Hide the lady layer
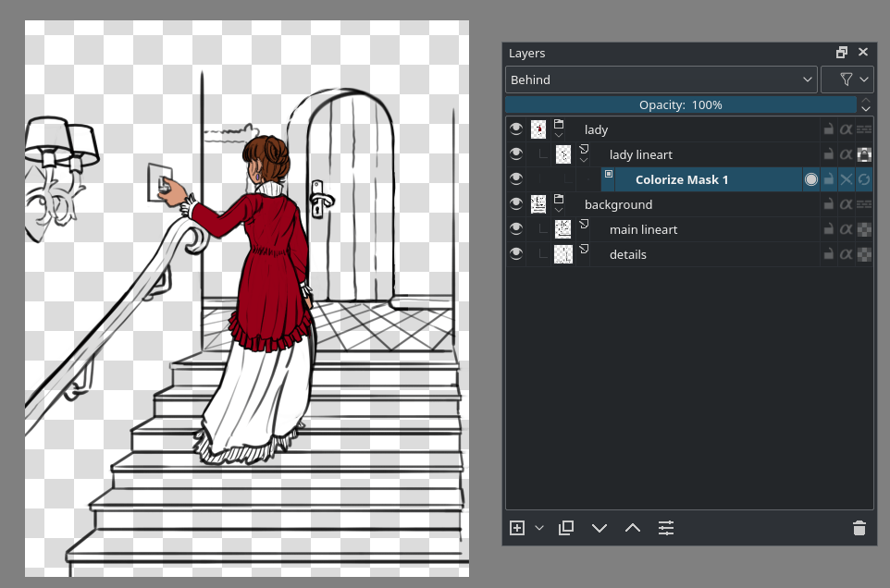This screenshot has width=890, height=588. [x=516, y=129]
